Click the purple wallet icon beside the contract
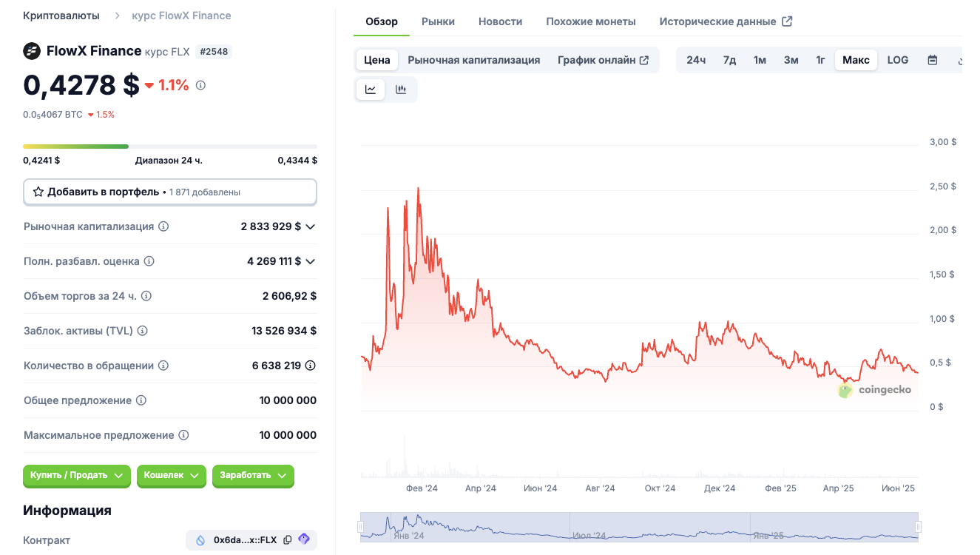This screenshot has height=555, width=980. (x=304, y=539)
